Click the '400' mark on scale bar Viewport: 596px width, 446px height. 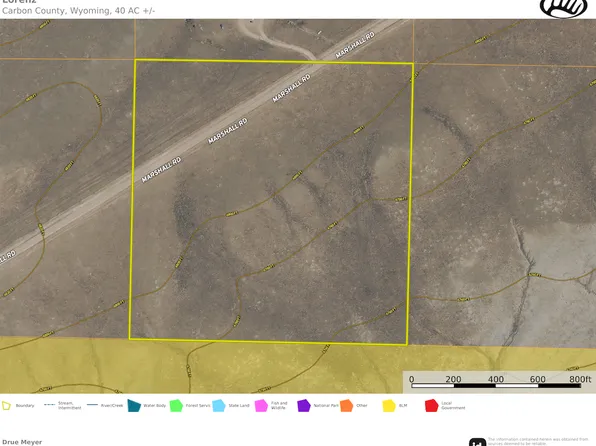tap(496, 379)
